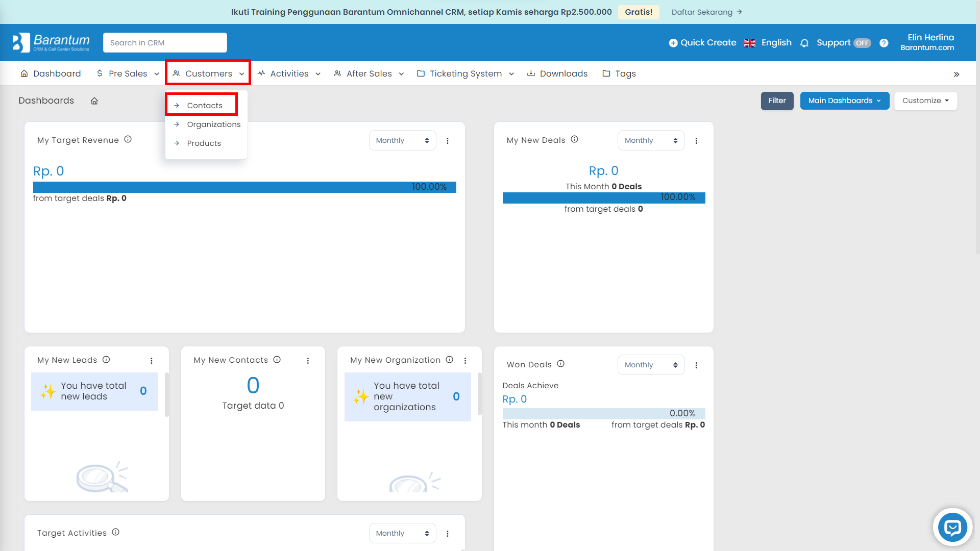The width and height of the screenshot is (980, 551).
Task: Expand the Ticketing System menu
Action: click(465, 73)
